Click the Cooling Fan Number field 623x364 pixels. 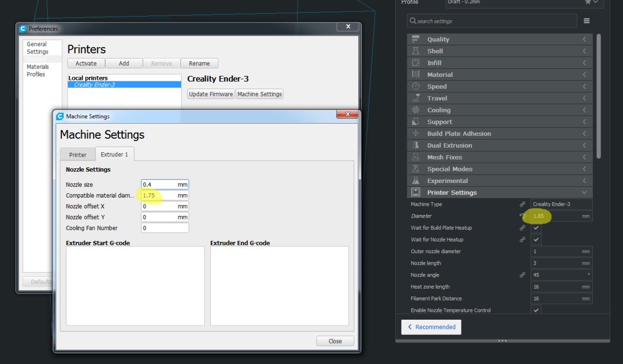point(165,228)
